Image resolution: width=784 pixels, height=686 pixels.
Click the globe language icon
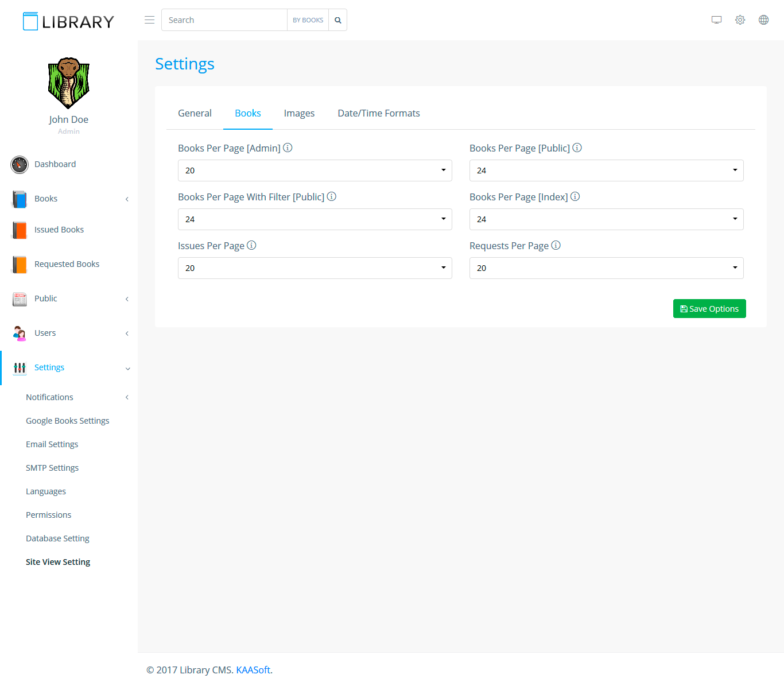point(763,20)
